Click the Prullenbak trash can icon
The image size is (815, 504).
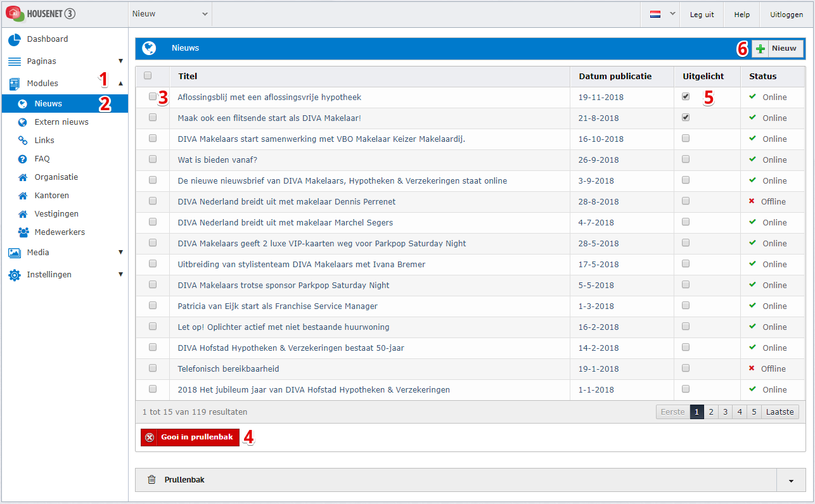pyautogui.click(x=151, y=480)
